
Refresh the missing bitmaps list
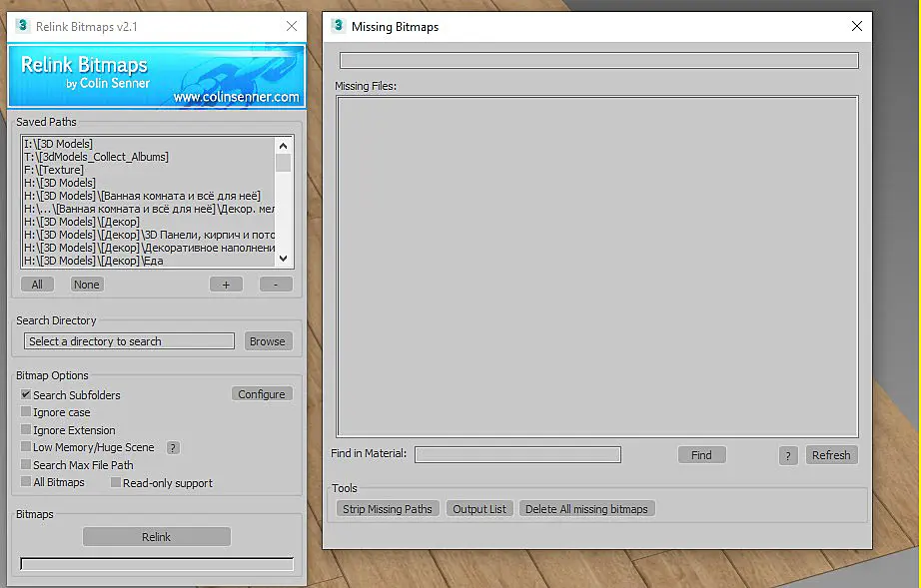pyautogui.click(x=831, y=455)
